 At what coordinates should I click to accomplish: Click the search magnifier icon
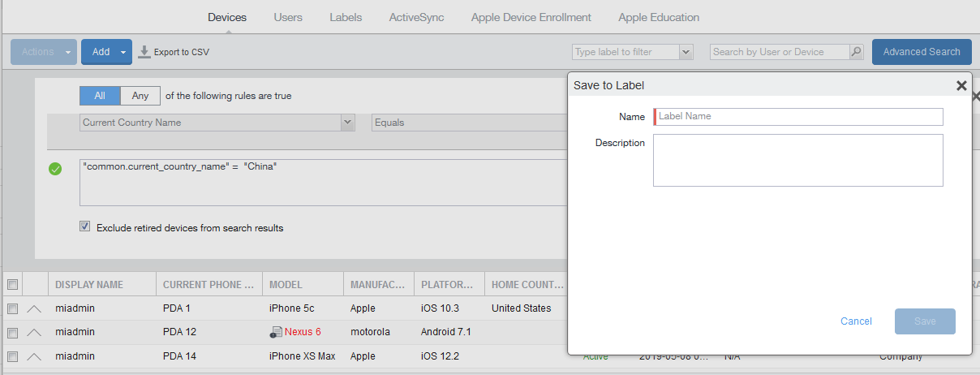click(x=856, y=52)
